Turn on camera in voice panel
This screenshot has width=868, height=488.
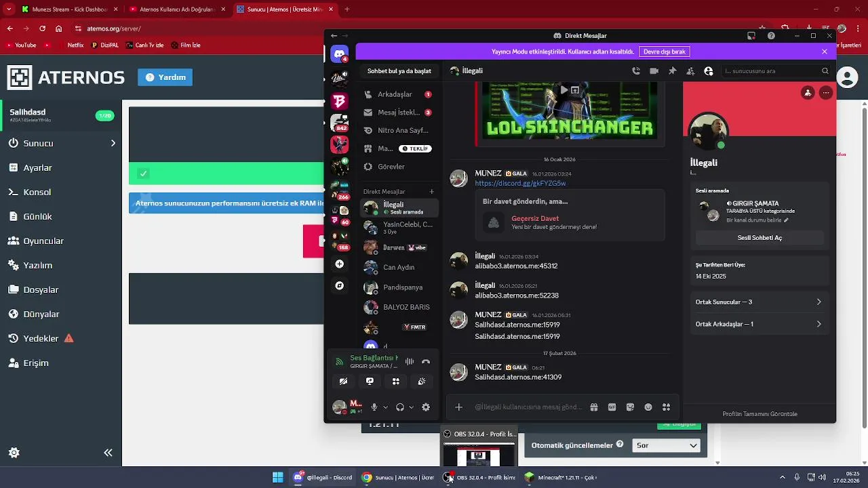tap(343, 381)
